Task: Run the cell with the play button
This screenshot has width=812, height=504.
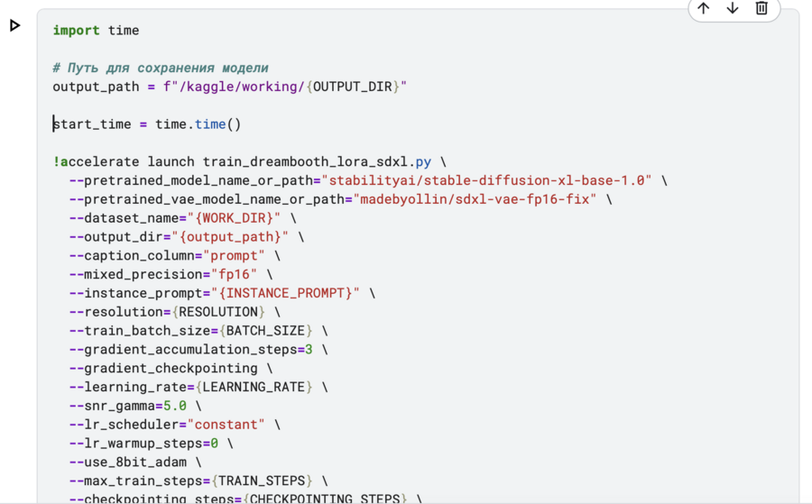Action: pos(14,25)
